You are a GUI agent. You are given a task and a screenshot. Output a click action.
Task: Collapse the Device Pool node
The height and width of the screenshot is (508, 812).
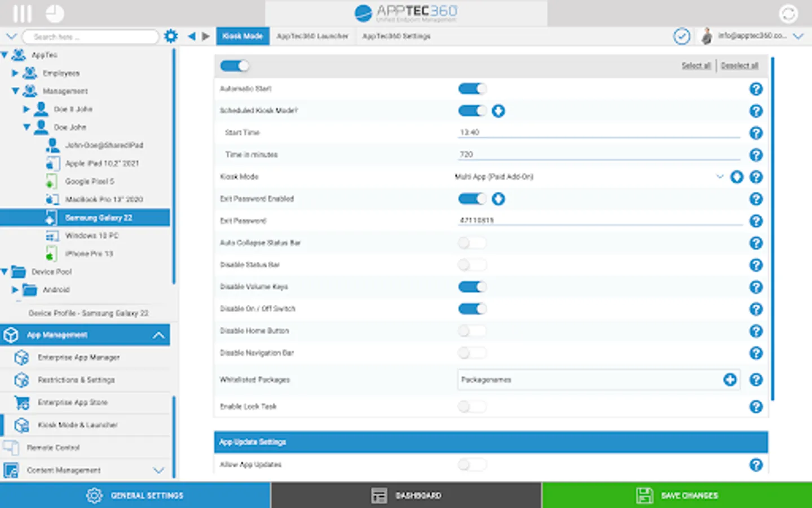(5, 271)
